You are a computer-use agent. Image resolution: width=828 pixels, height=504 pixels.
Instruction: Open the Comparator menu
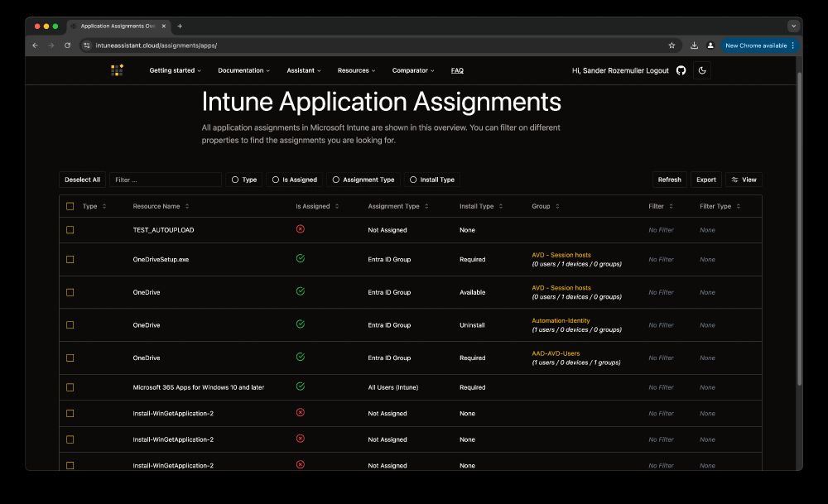point(413,70)
